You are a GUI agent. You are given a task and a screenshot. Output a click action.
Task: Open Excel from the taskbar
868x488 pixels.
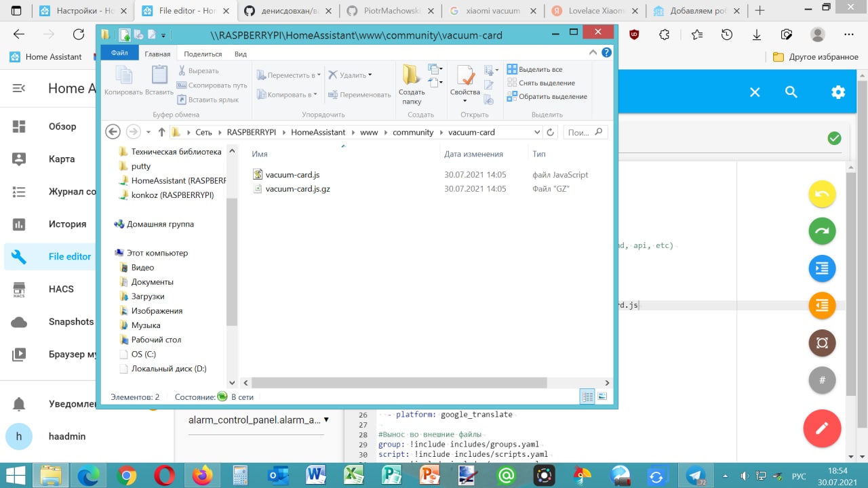[x=354, y=476]
